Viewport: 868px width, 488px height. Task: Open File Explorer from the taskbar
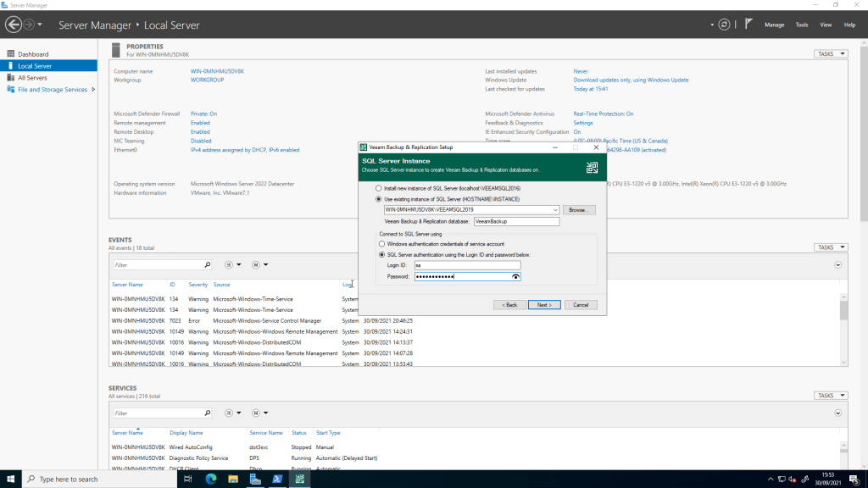pos(233,480)
